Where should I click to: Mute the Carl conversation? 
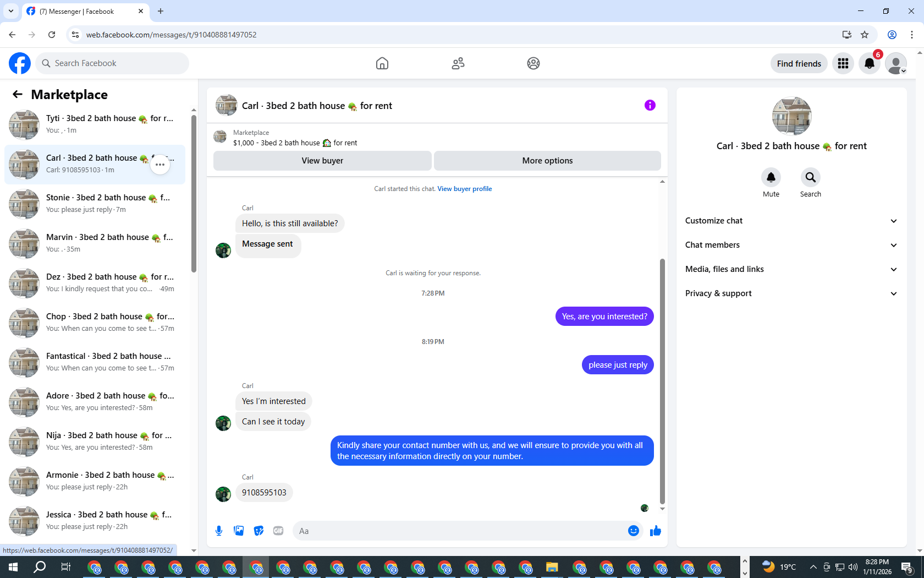(771, 177)
